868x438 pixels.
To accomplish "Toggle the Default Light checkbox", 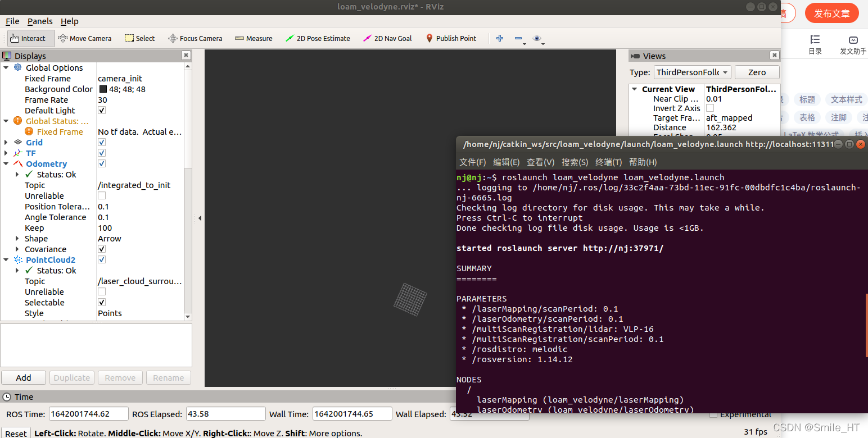I will (x=102, y=110).
